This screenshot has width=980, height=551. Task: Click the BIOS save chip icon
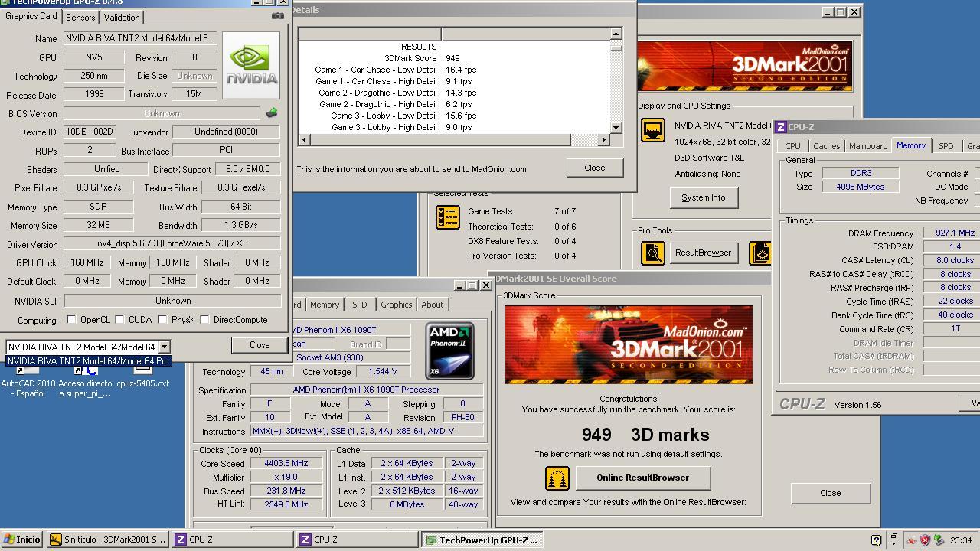pos(271,113)
